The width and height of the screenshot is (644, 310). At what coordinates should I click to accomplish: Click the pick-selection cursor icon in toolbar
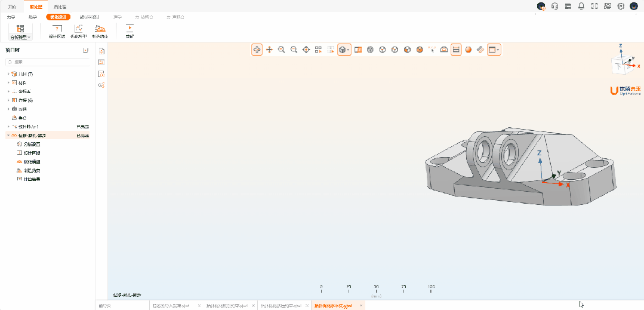point(432,50)
